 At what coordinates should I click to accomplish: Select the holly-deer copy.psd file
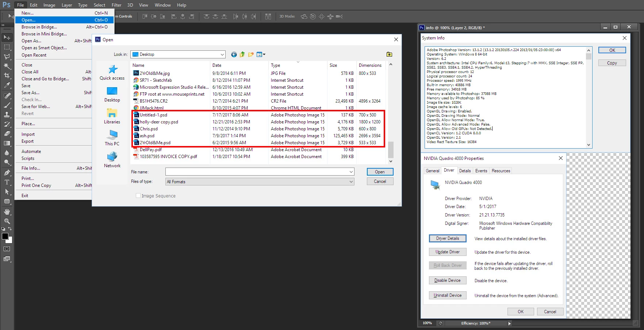click(x=159, y=122)
